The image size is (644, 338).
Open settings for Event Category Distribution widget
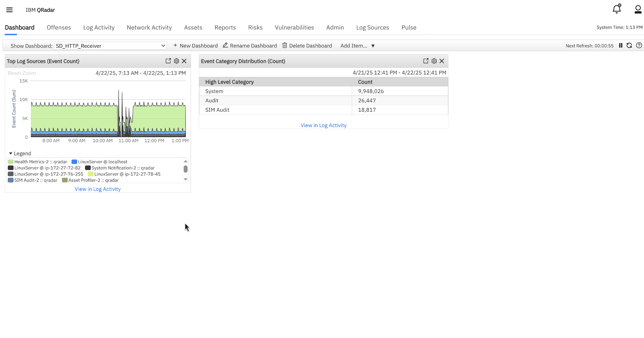click(x=434, y=61)
